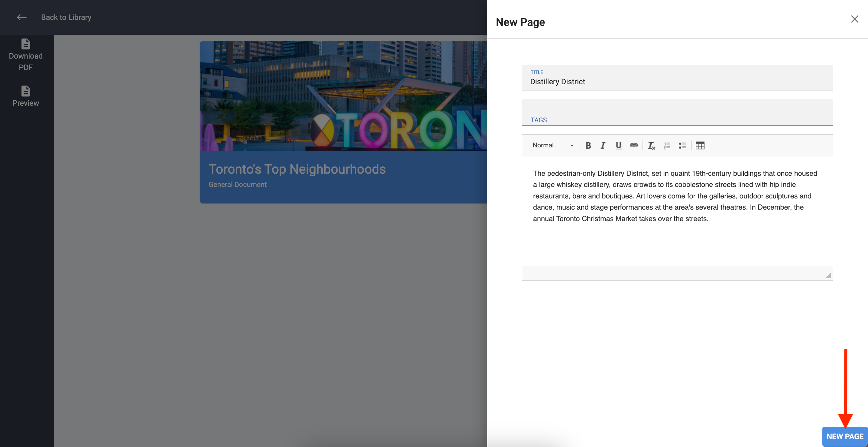Toggle italic formatting in editor toolbar

tap(603, 146)
